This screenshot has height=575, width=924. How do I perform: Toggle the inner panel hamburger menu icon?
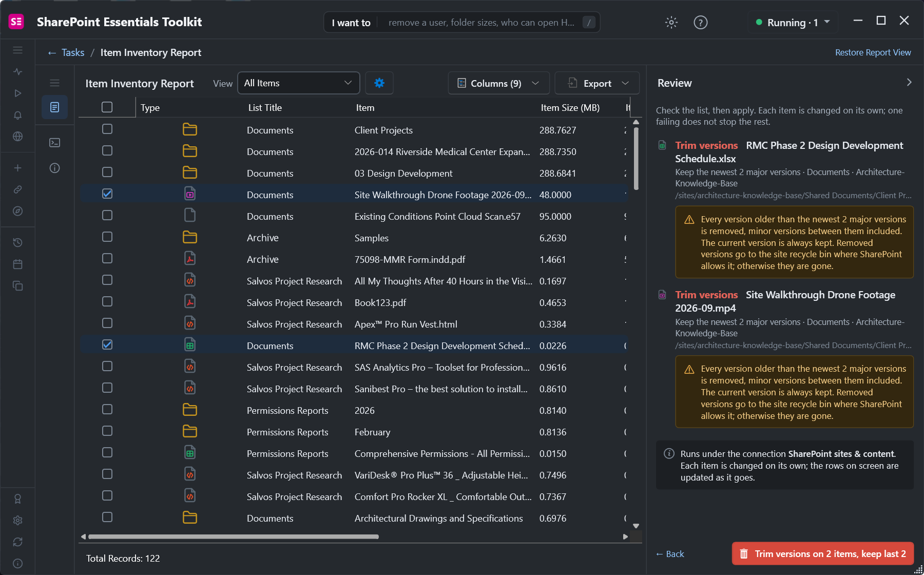pyautogui.click(x=54, y=83)
